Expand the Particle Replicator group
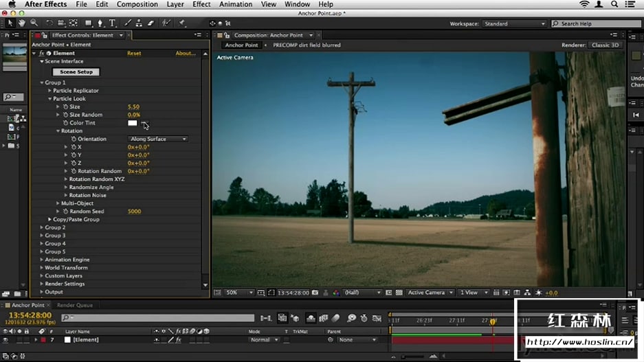644x362 pixels. click(x=49, y=91)
